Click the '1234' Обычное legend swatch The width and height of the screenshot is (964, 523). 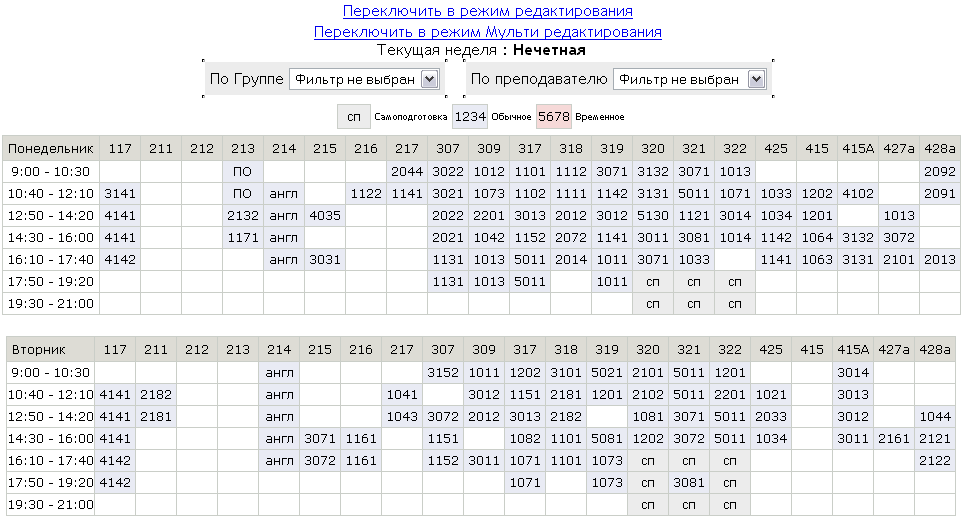470,117
